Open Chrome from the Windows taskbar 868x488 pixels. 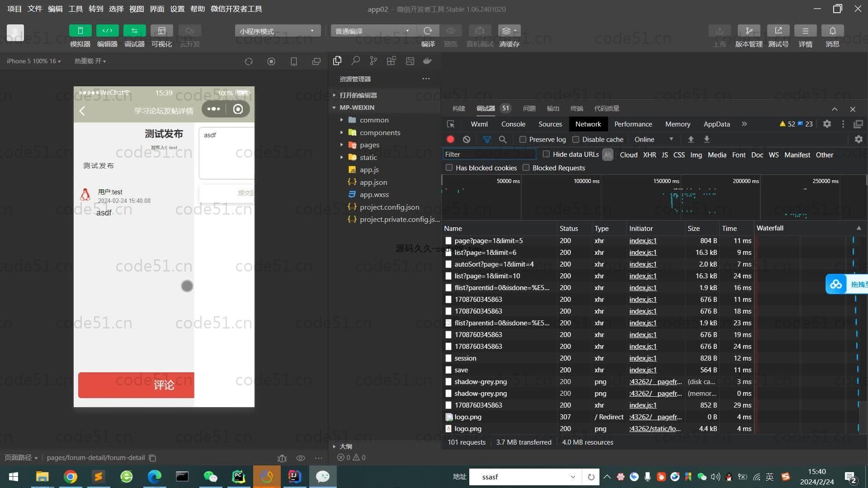point(71,477)
